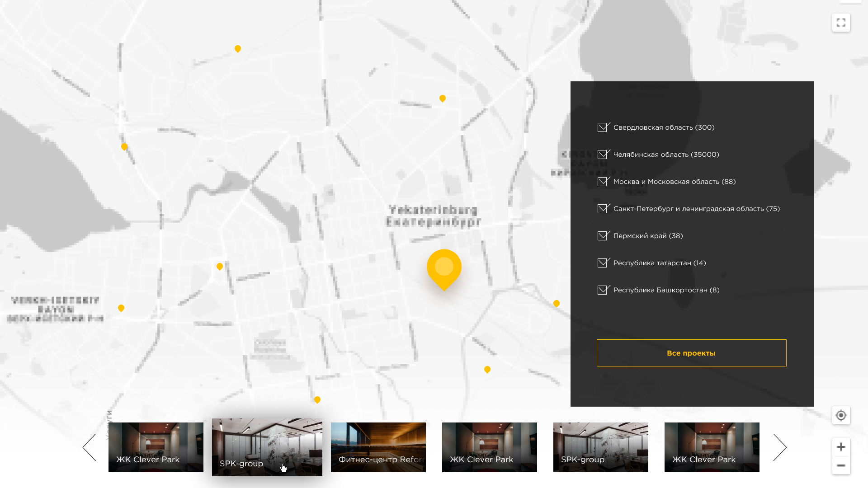
Task: Click the fullscreen map icon
Action: [x=841, y=23]
